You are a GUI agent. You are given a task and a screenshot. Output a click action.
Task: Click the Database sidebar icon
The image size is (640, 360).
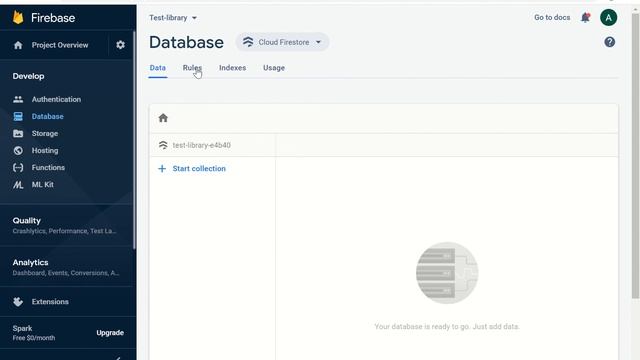tap(18, 116)
